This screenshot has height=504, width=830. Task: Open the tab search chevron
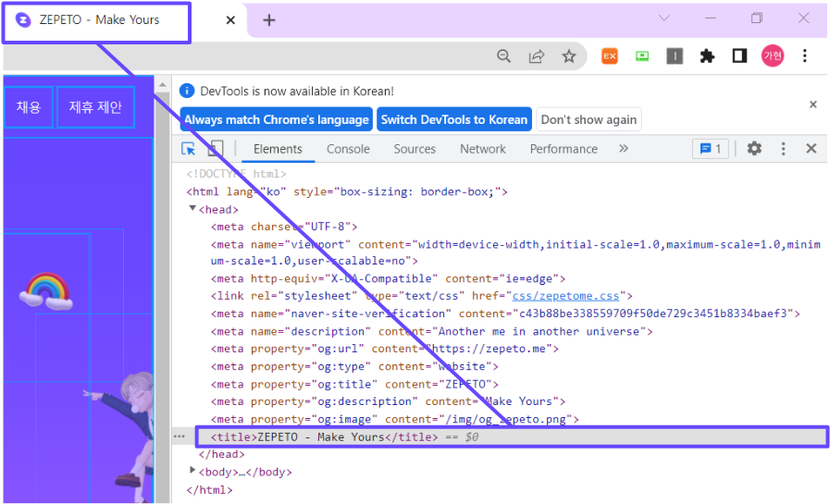tap(664, 18)
